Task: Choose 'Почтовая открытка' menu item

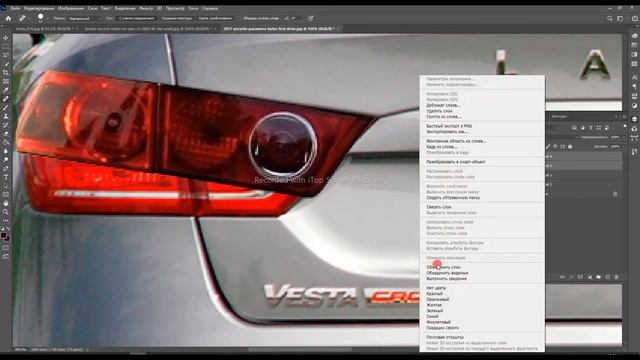Action: pyautogui.click(x=445, y=338)
